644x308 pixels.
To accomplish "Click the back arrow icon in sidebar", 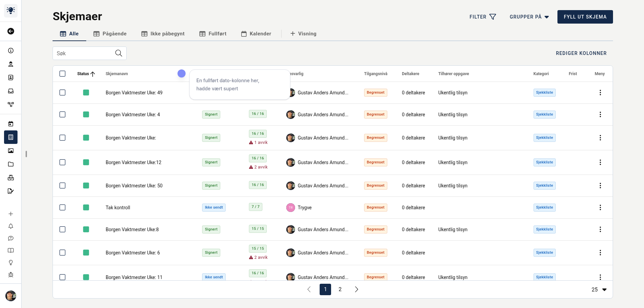I will point(11,31).
